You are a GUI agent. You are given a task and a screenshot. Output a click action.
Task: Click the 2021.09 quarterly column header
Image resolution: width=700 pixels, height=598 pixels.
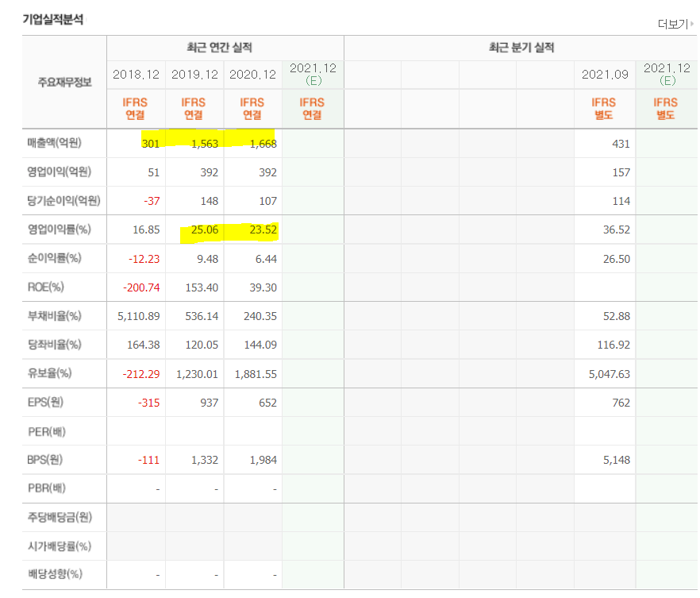coord(605,75)
